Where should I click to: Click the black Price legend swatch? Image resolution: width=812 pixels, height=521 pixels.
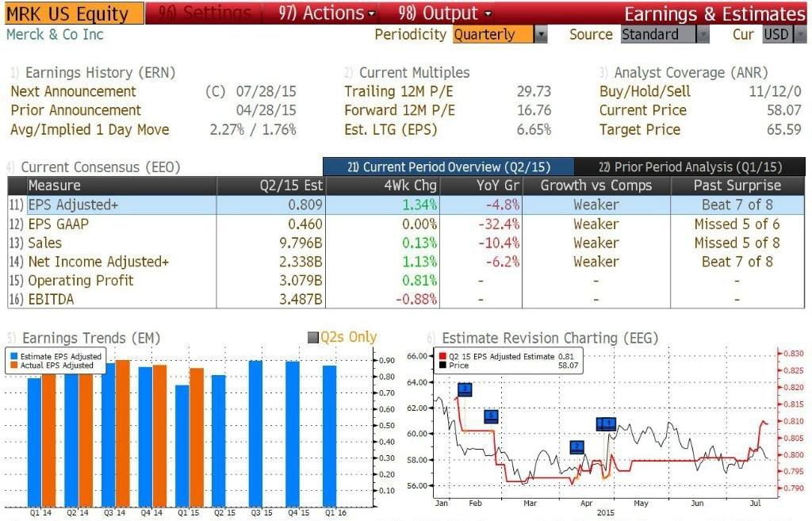[442, 365]
